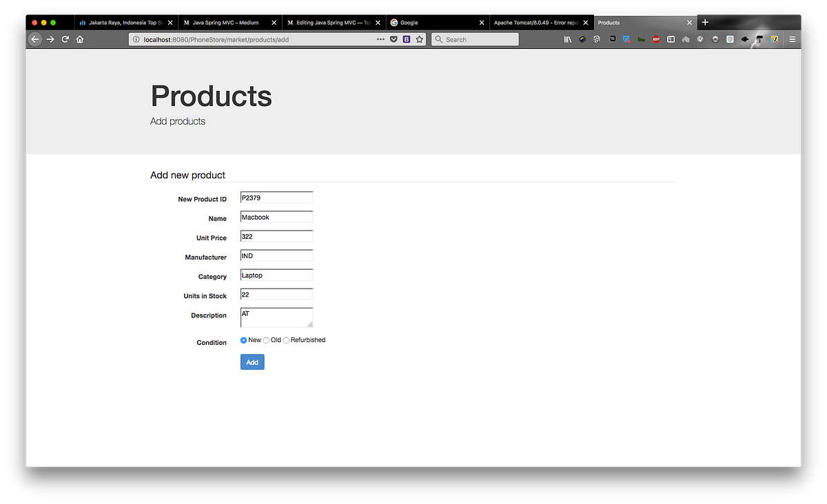827x504 pixels.
Task: Open the Firefox hamburger menu
Action: point(793,39)
